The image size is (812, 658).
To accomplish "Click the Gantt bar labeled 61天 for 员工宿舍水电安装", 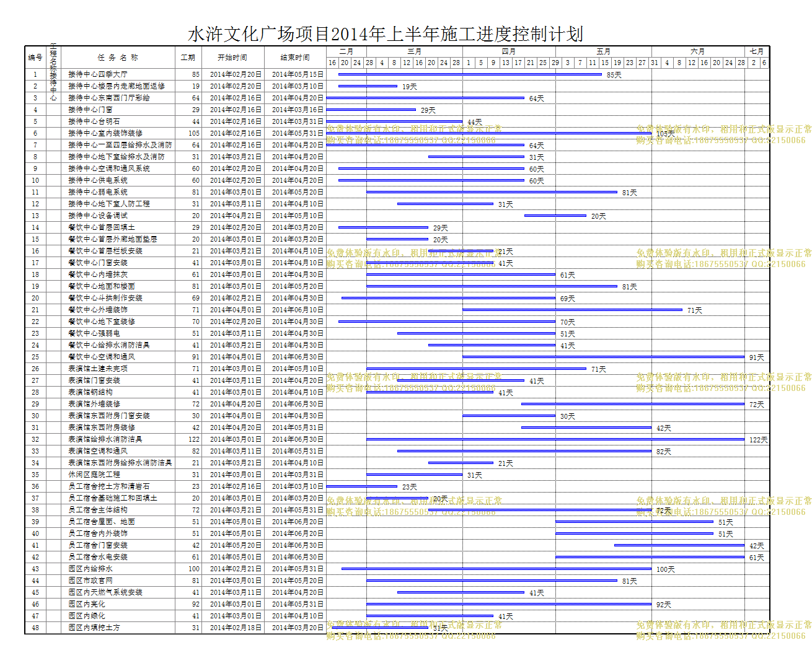I will click(650, 557).
